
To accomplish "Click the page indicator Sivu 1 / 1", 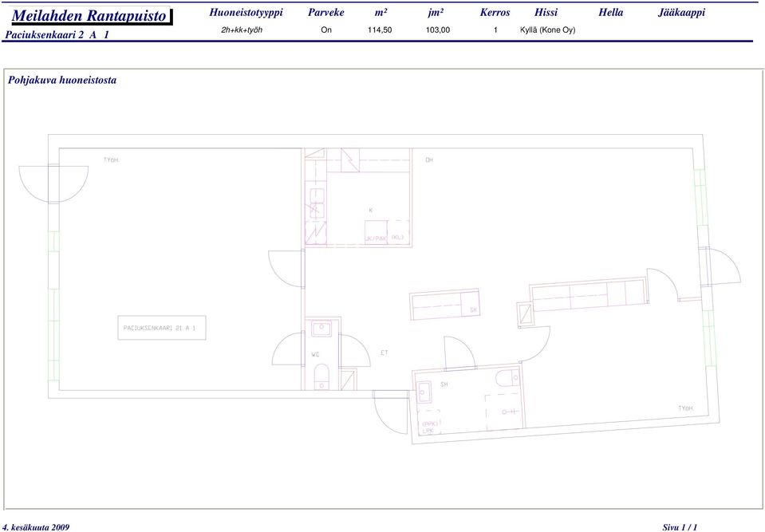I will [680, 527].
